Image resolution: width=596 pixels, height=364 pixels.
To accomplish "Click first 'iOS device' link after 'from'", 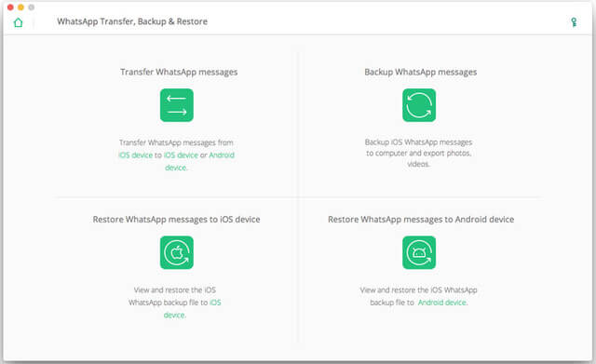I will [135, 155].
